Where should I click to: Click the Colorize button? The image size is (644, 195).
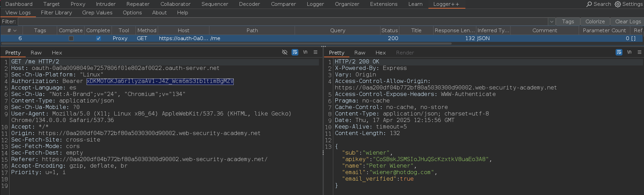click(x=595, y=22)
